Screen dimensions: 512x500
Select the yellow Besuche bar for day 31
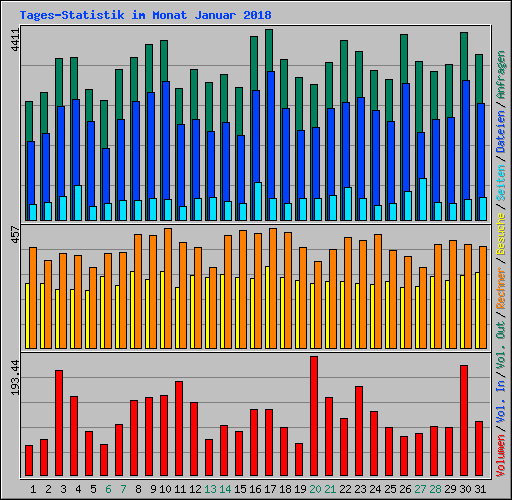477,311
